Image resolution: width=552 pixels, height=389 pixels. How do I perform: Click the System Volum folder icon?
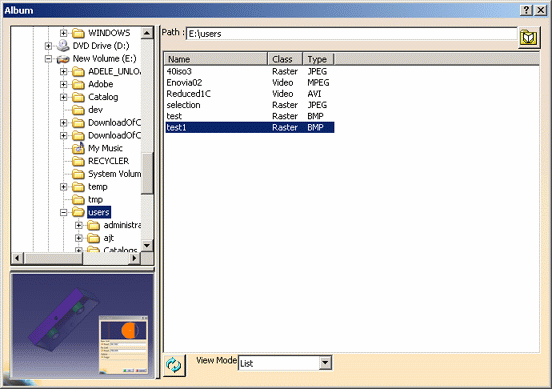(78, 174)
